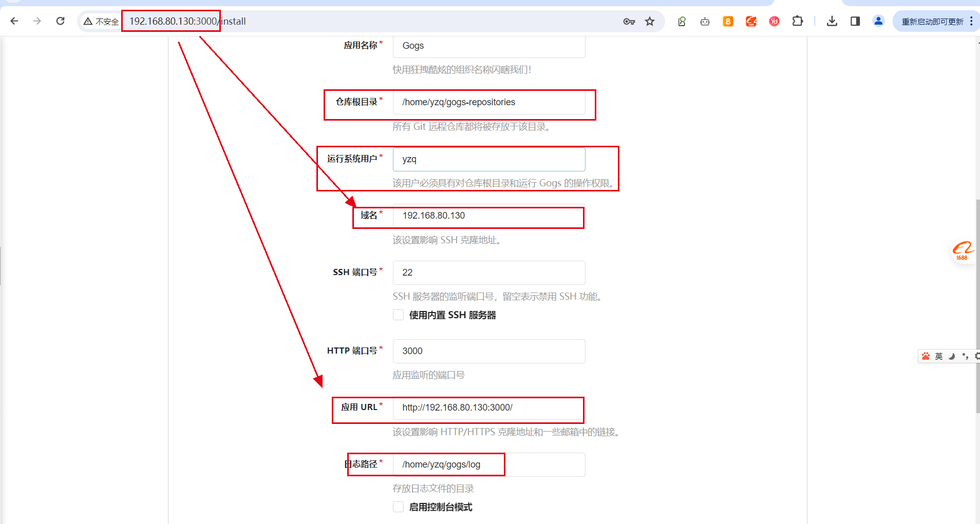980x524 pixels.
Task: Click the red Yd extension icon
Action: point(774,22)
